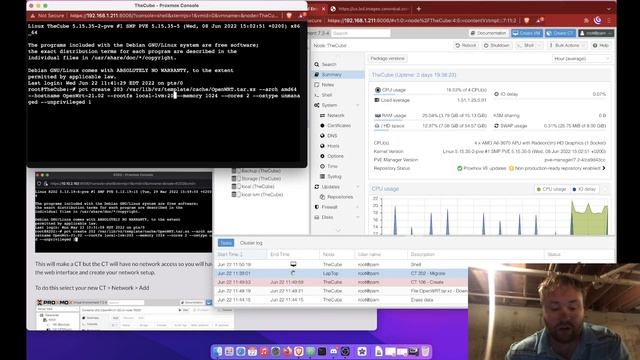This screenshot has width=640, height=360.
Task: Open Syslog under System
Action: click(334, 177)
